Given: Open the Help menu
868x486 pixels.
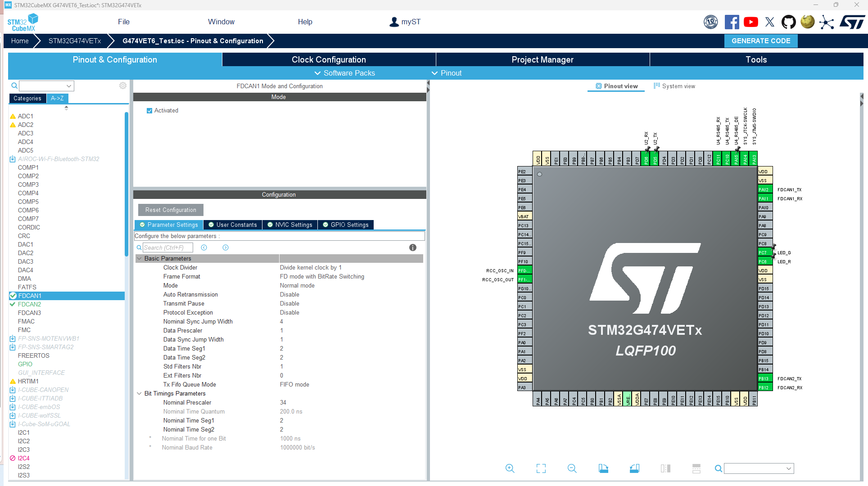Looking at the screenshot, I should coord(305,22).
